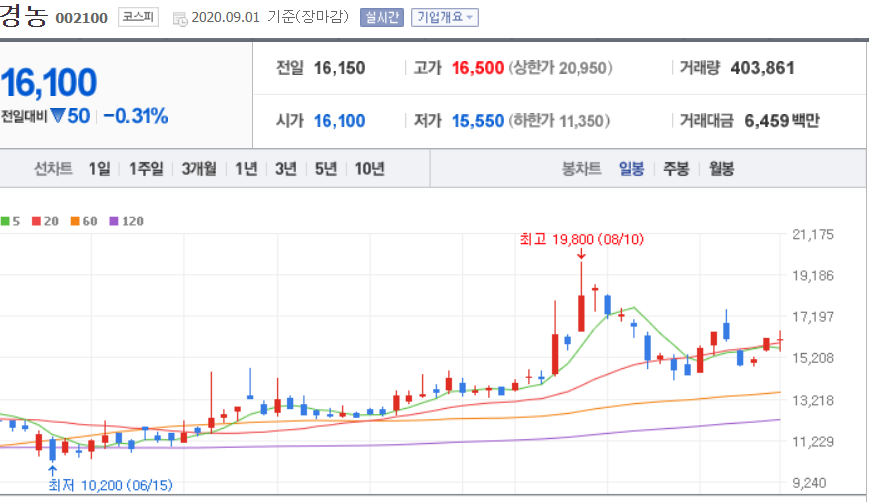869x502 pixels.
Task: Click the -0.31% change value
Action: coord(136,116)
